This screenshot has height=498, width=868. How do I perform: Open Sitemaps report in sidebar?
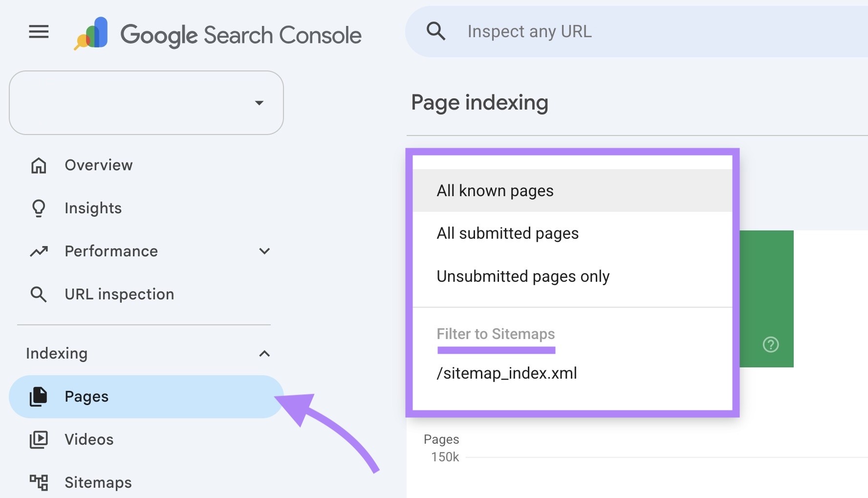pos(98,482)
